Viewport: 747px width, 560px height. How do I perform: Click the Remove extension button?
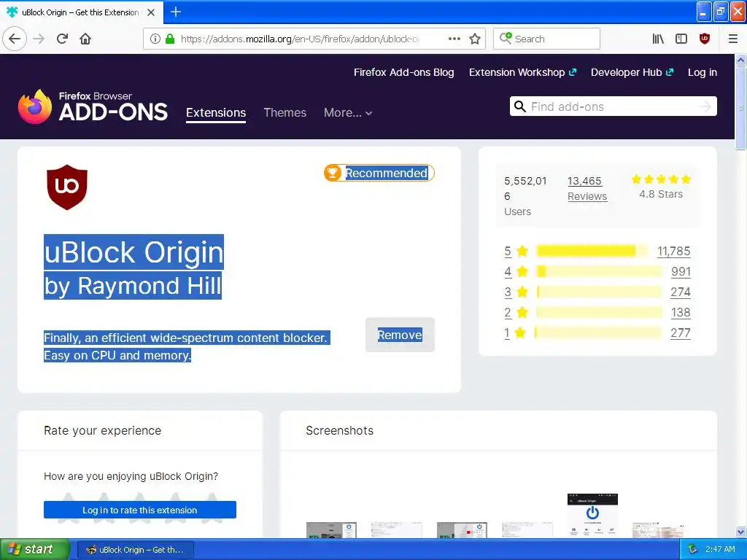(x=400, y=335)
